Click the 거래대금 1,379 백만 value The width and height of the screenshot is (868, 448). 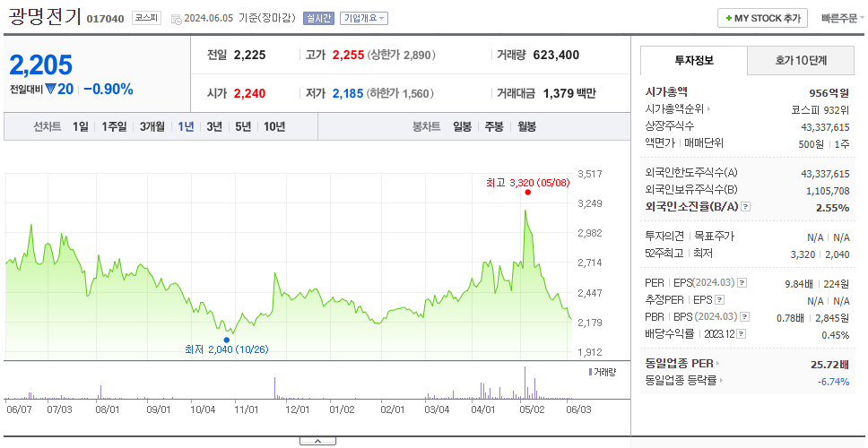pyautogui.click(x=569, y=93)
